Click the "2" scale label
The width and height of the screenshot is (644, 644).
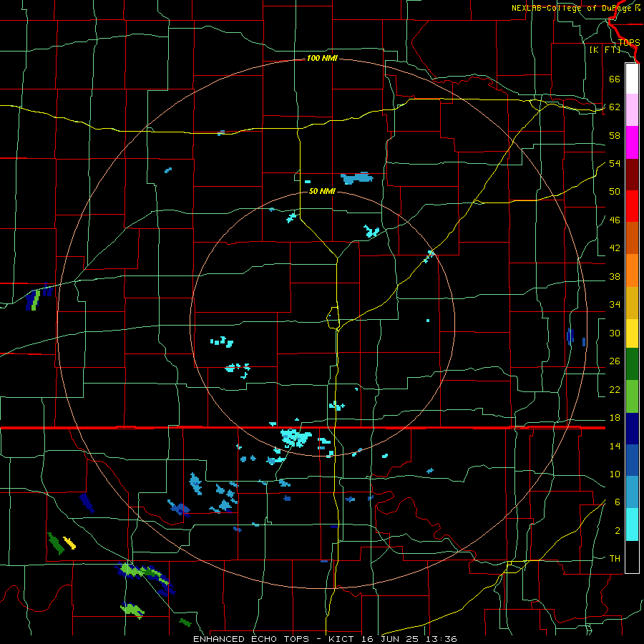617,531
